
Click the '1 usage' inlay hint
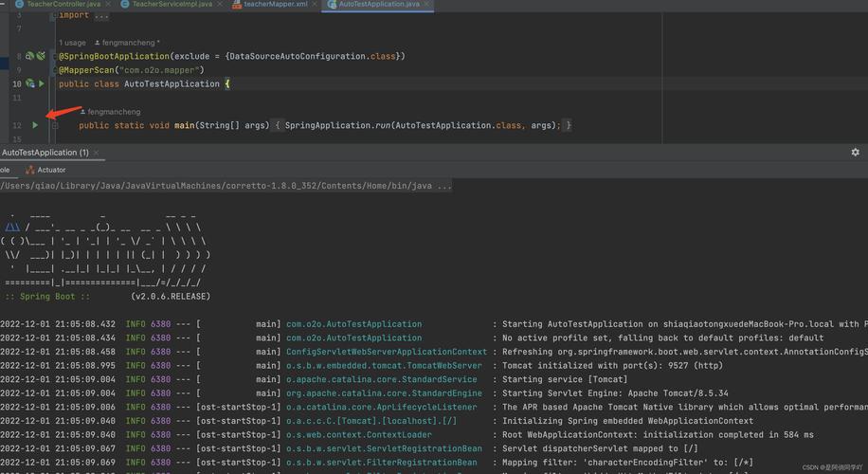[x=73, y=43]
